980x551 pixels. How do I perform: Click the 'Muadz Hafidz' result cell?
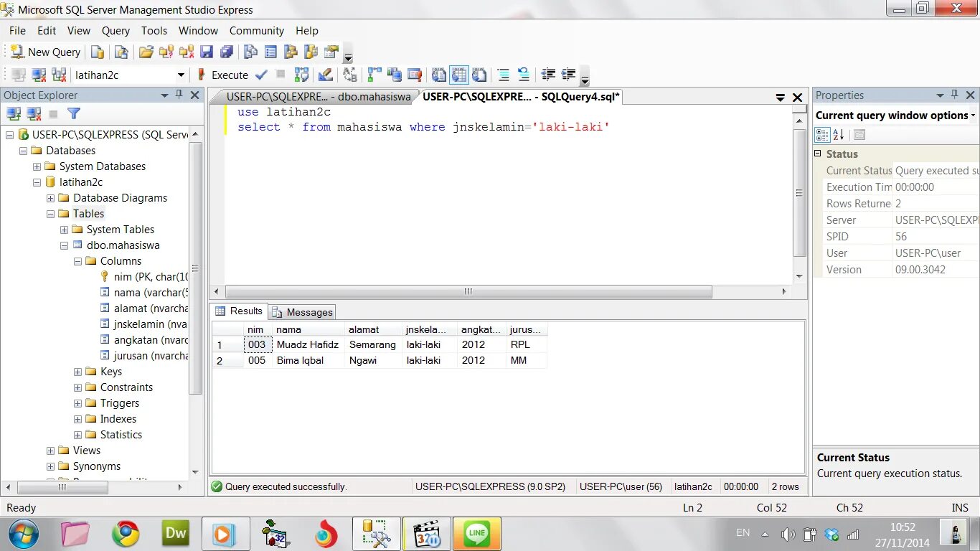308,344
